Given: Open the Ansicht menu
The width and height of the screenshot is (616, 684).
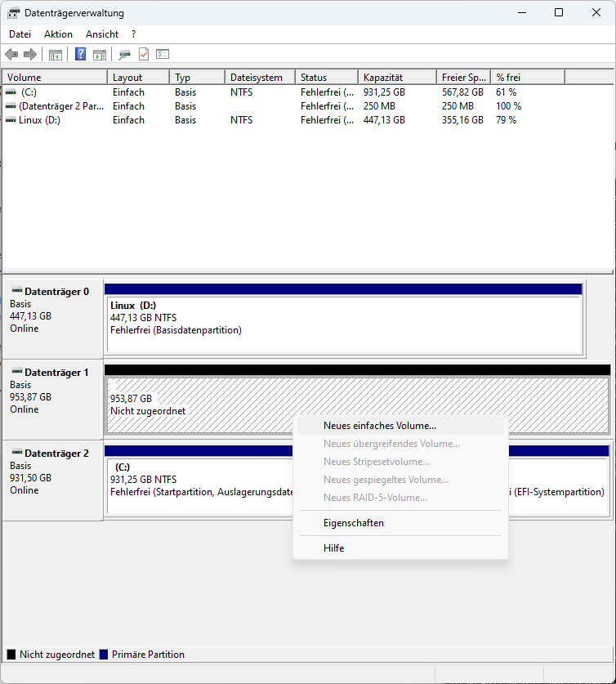Looking at the screenshot, I should pyautogui.click(x=102, y=34).
